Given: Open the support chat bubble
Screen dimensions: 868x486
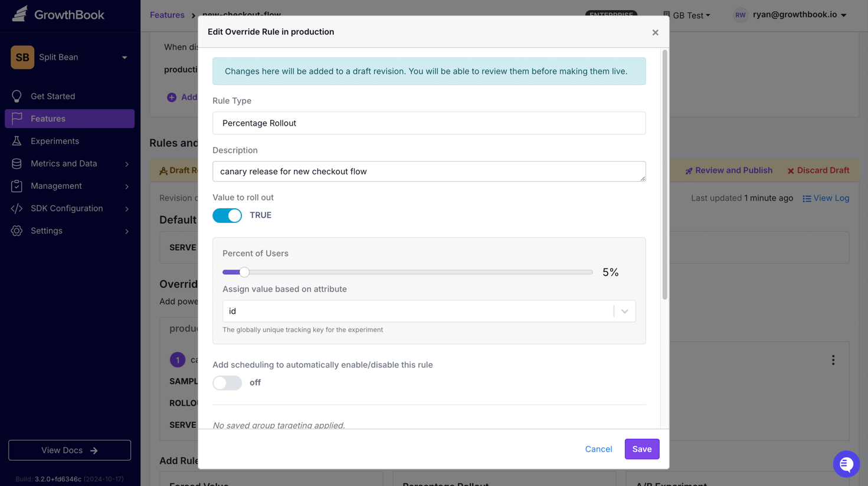Looking at the screenshot, I should click(846, 464).
